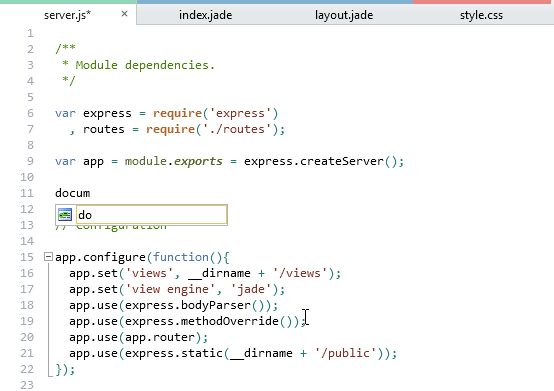Select the 'do' autocomplete suggestion
Image resolution: width=554 pixels, height=391 pixels.
(x=141, y=215)
